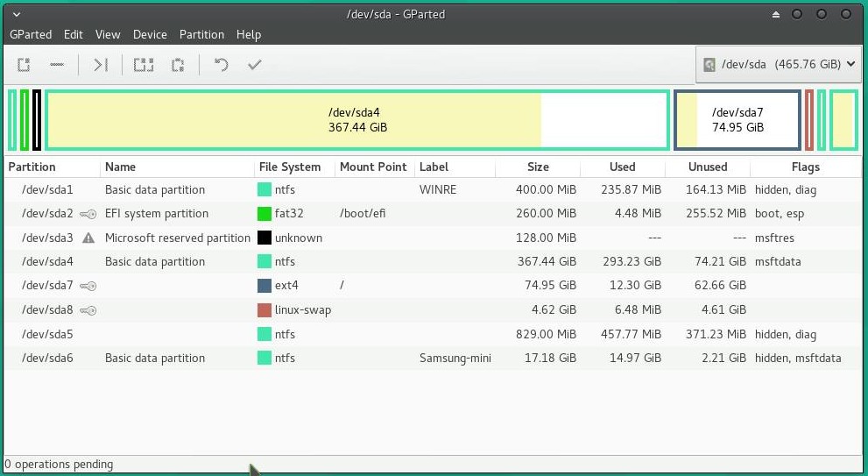Click the Apply all operations checkmark
The width and height of the screenshot is (868, 476).
(x=254, y=65)
